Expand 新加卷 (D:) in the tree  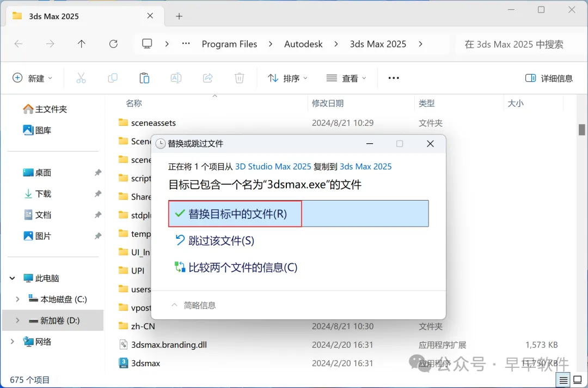click(17, 320)
